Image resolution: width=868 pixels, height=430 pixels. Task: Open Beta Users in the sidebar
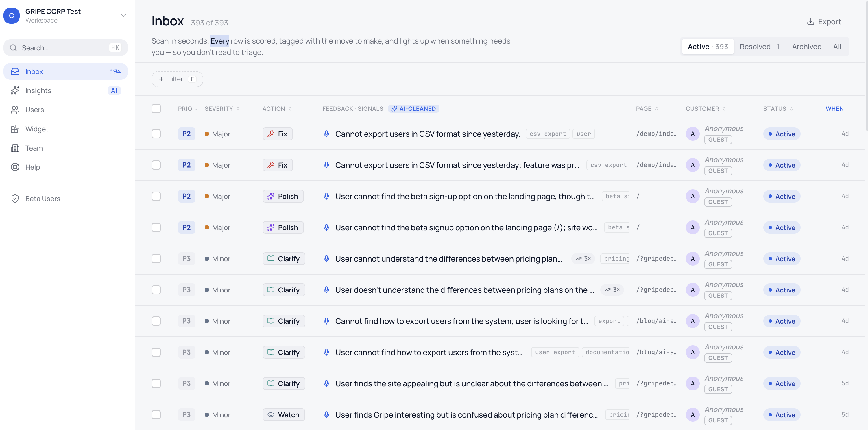66,199
